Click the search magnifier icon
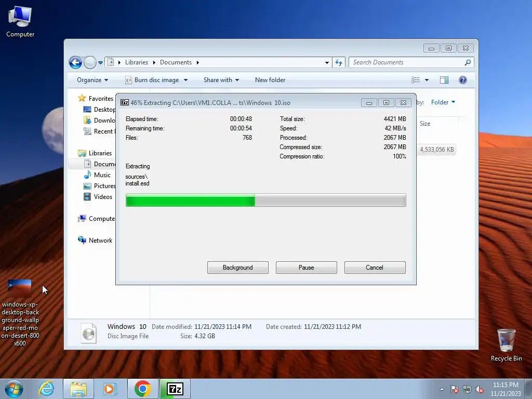The width and height of the screenshot is (532, 399). point(468,62)
